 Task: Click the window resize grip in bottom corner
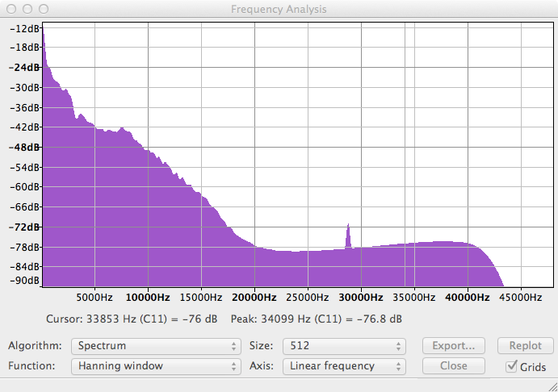click(x=552, y=386)
